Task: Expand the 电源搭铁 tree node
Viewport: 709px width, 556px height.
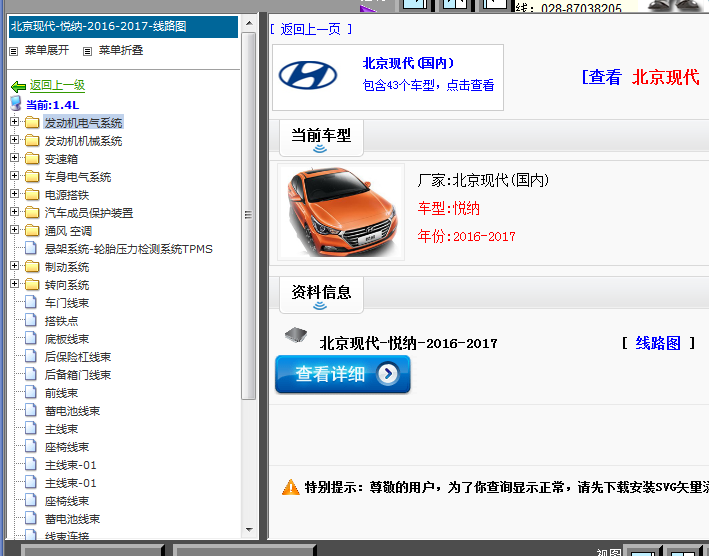Action: [14, 194]
